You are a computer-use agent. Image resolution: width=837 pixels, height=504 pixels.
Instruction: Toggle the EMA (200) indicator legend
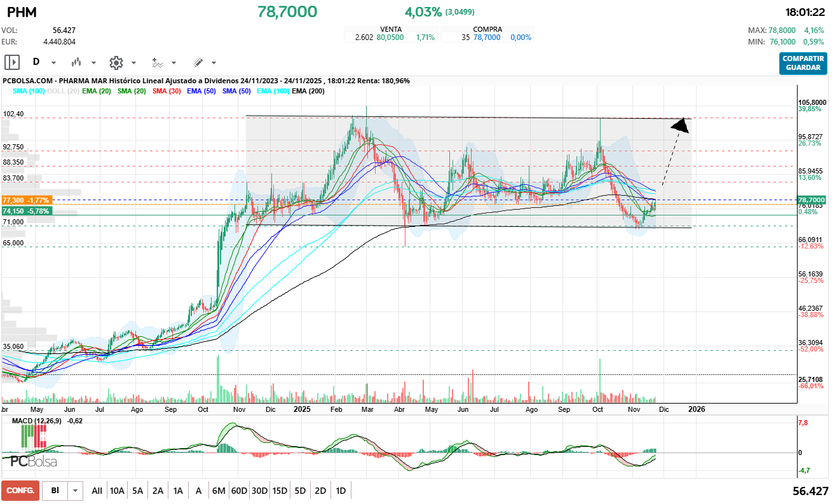tap(308, 92)
